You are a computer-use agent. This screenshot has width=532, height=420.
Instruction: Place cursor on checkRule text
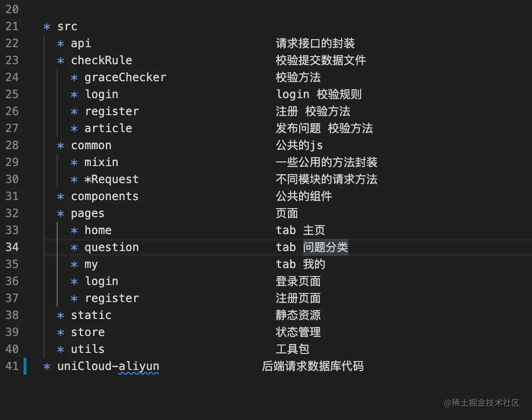(x=102, y=60)
